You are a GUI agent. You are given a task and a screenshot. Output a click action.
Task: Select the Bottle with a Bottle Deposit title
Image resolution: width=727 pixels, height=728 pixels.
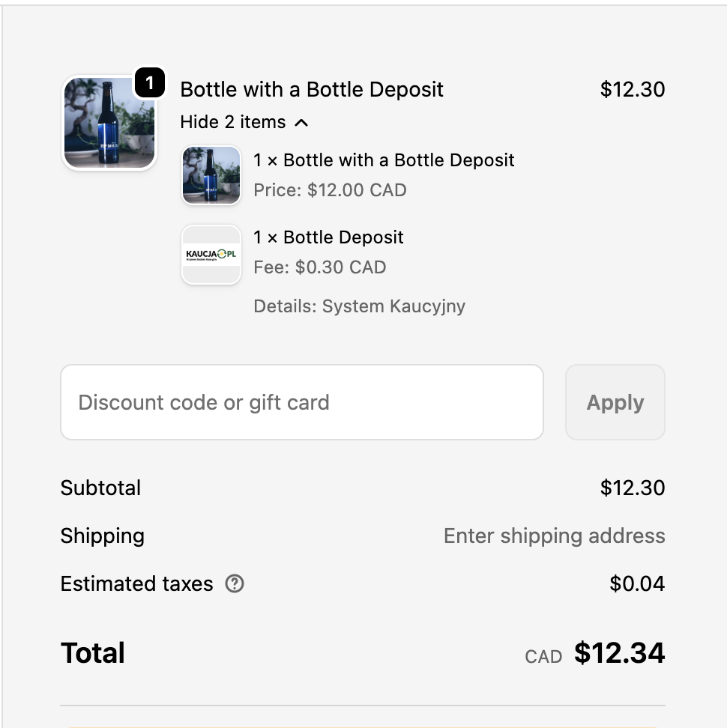click(x=312, y=89)
